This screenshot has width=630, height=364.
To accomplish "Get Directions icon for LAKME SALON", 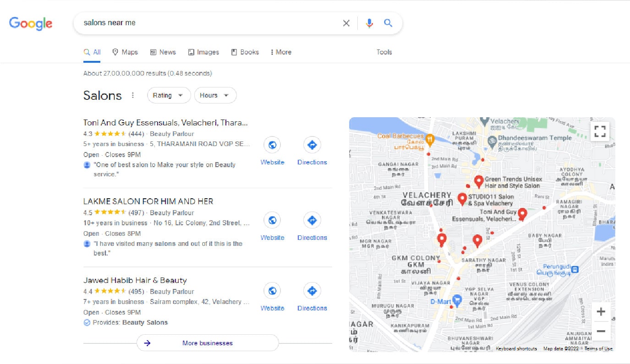I will (x=312, y=220).
